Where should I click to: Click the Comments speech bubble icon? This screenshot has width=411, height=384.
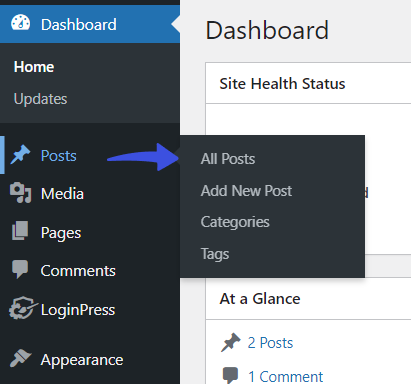(x=20, y=269)
